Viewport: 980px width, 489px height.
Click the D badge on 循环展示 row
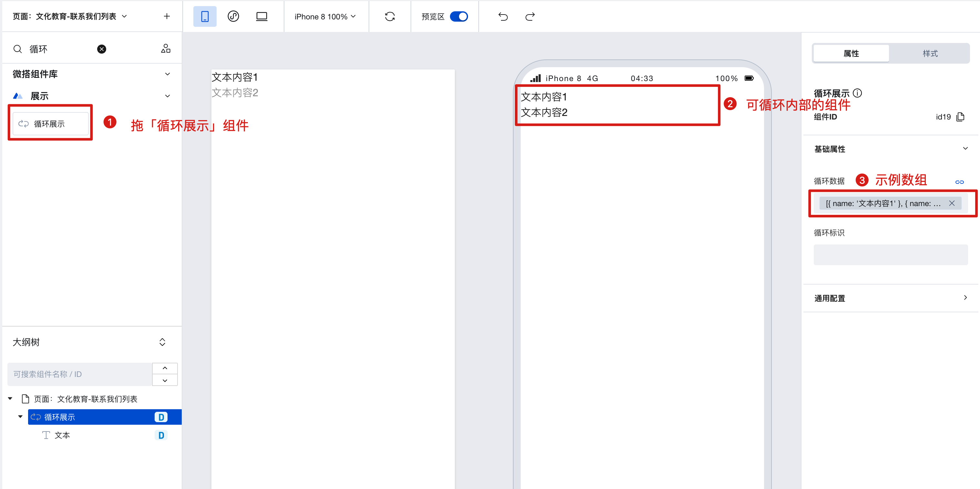point(161,417)
